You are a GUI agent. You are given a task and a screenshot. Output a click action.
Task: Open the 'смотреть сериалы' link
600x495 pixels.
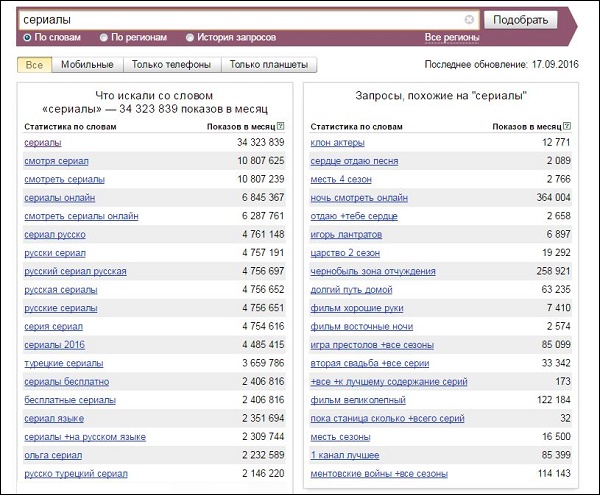tap(64, 179)
